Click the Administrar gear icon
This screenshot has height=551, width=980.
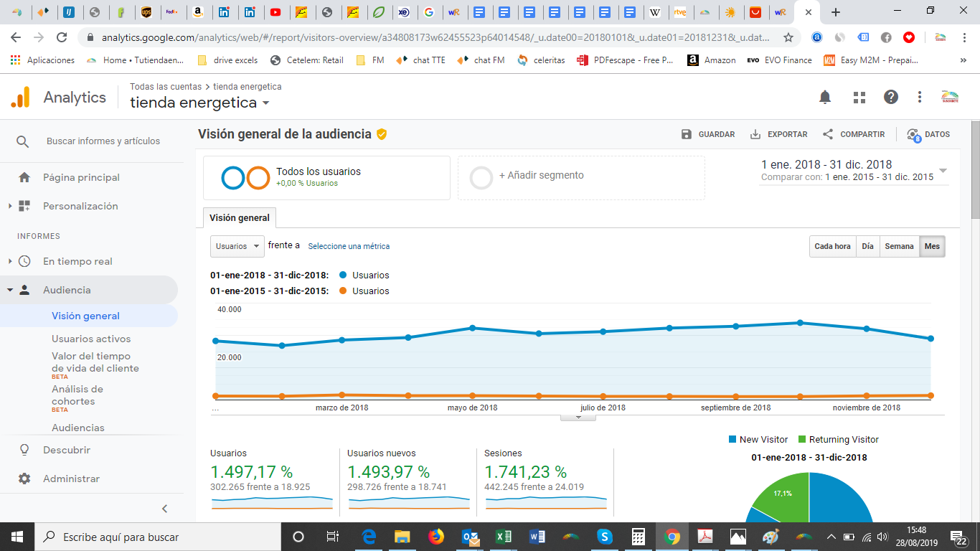24,479
